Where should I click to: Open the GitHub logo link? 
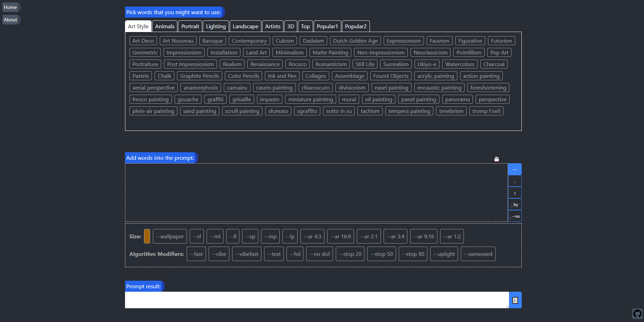(x=637, y=314)
